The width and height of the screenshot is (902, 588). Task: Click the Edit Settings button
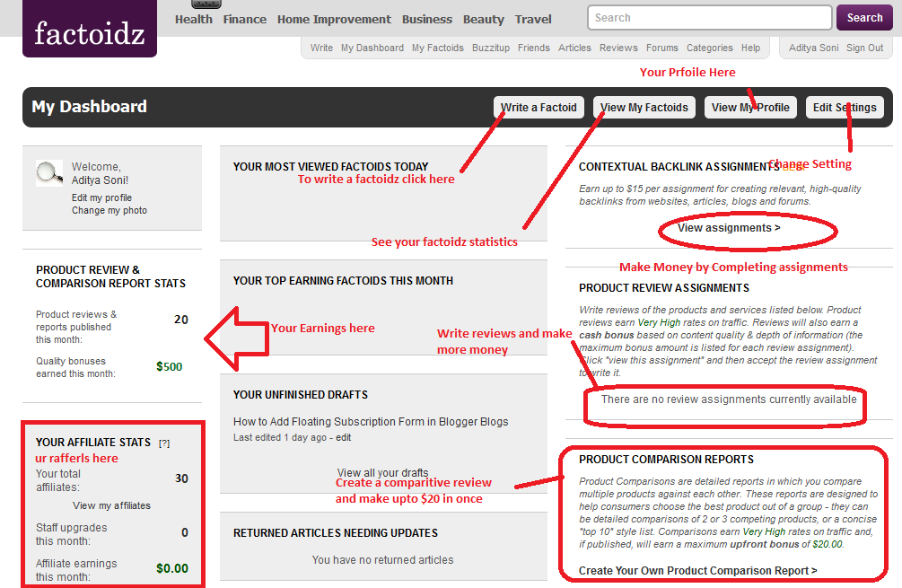tap(845, 108)
